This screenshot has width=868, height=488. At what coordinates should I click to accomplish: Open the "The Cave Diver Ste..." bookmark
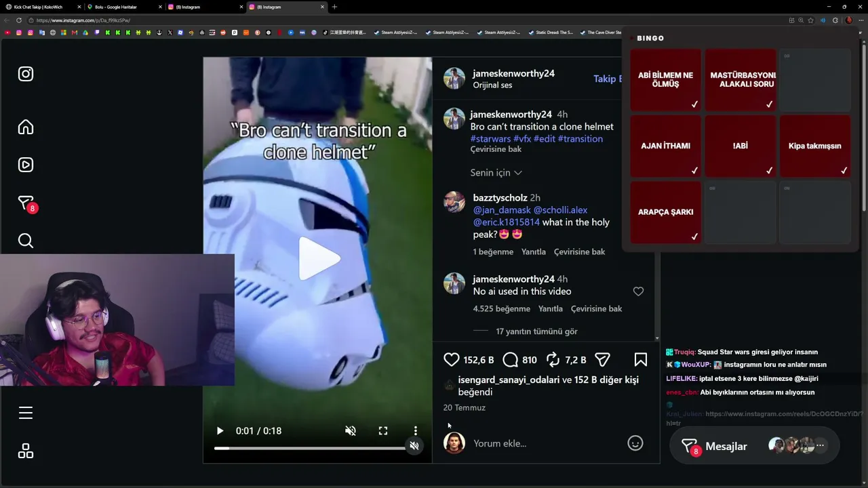click(600, 33)
